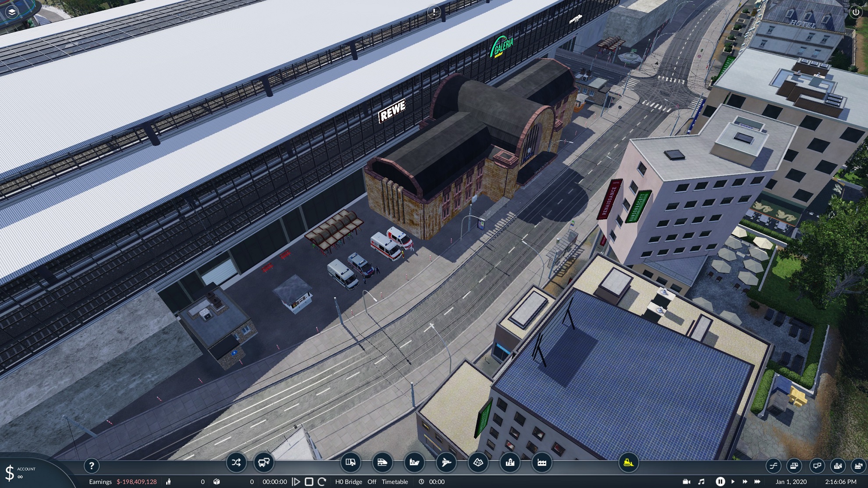The width and height of the screenshot is (868, 488).
Task: Open the rail construction train icon
Action: pos(382,463)
